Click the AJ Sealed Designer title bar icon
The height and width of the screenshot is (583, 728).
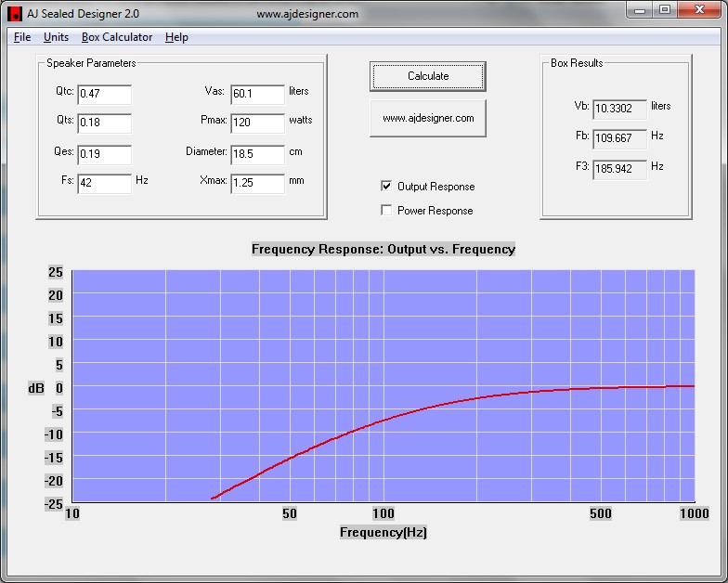(14, 14)
